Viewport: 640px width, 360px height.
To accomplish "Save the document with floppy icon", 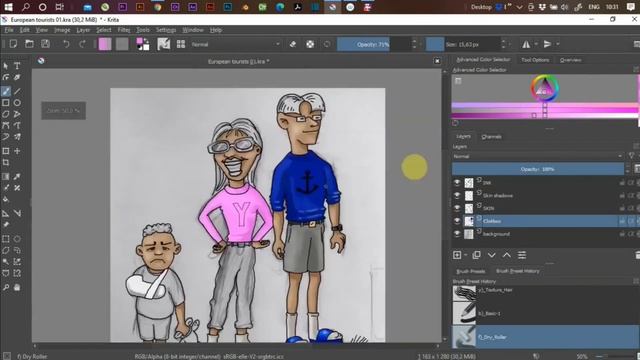I will pos(45,44).
